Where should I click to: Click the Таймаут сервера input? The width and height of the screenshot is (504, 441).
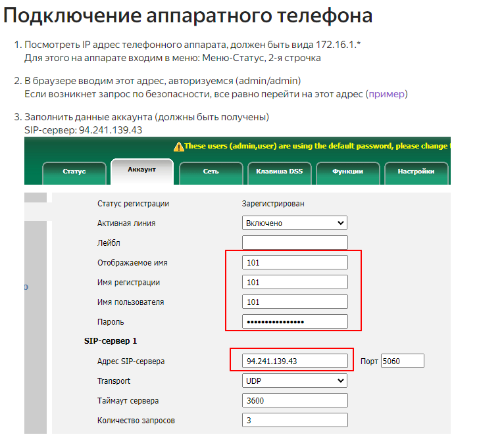click(x=295, y=401)
